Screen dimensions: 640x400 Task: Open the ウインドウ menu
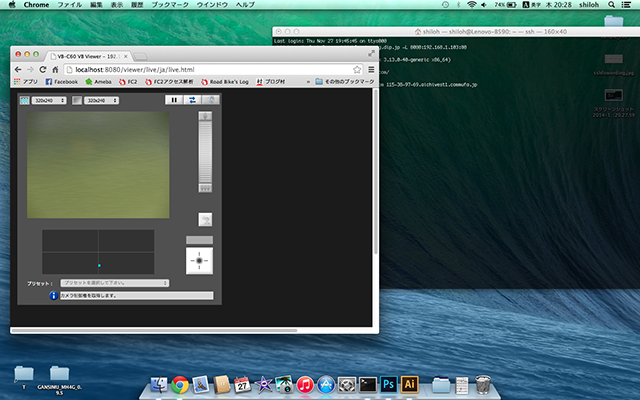click(212, 5)
